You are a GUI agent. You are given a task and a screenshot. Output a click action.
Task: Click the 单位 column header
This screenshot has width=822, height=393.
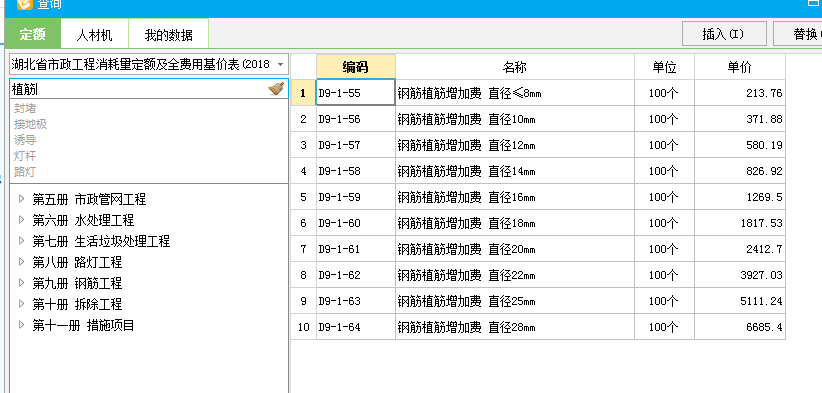[x=664, y=67]
